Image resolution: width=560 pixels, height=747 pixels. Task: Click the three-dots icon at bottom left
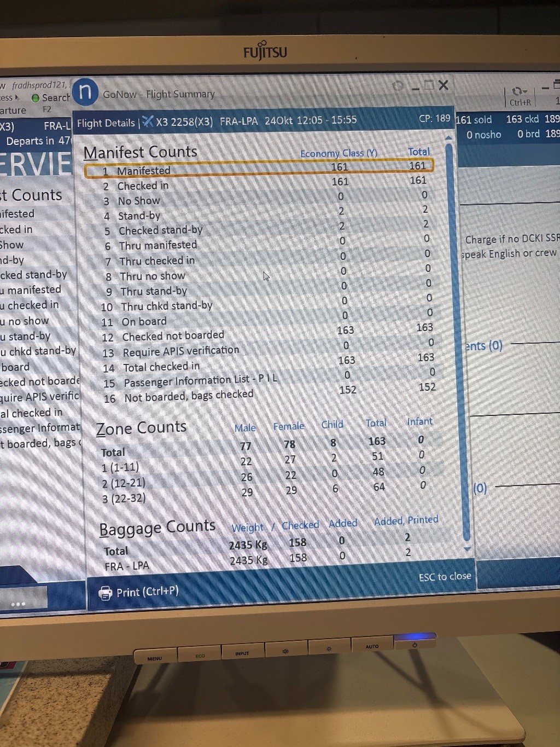click(18, 604)
